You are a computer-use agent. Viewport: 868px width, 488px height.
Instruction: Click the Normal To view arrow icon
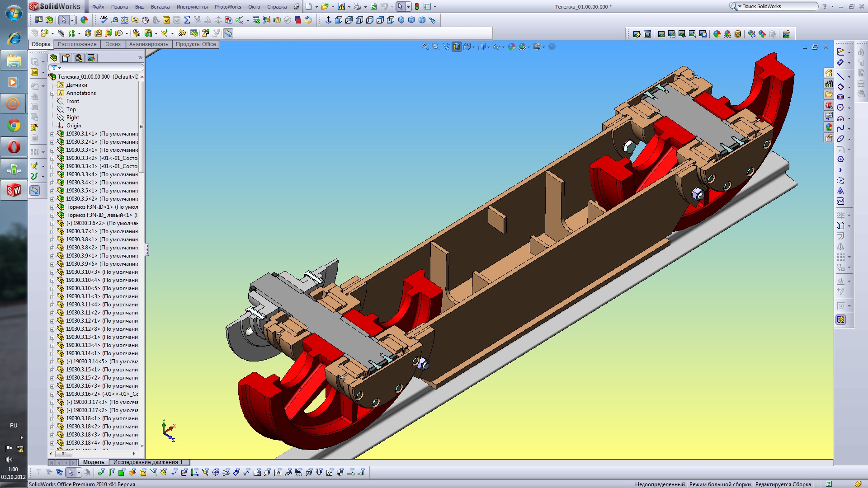328,20
